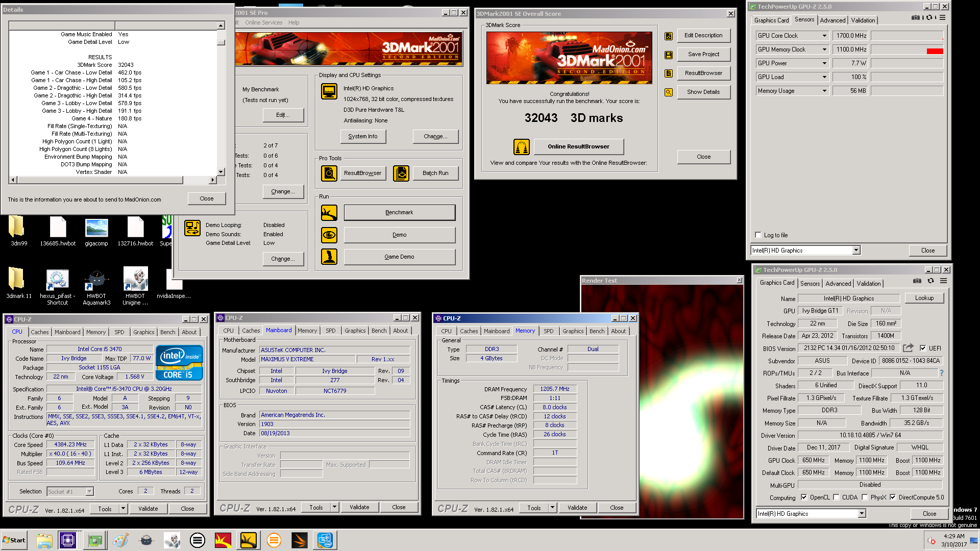Expand the Memory Usage sensor dropdown
The height and width of the screenshot is (551, 980).
(x=824, y=91)
